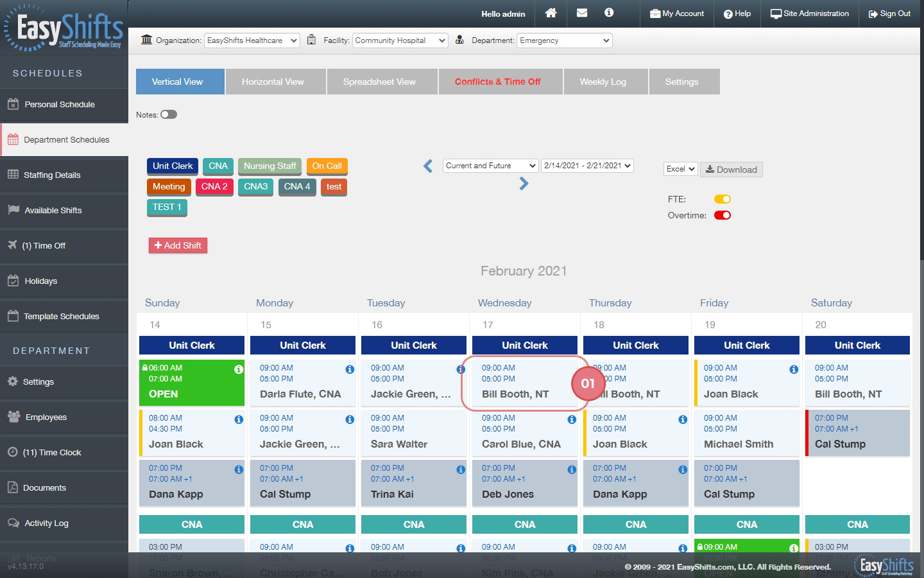Open Friday Michael Smith shift card

pos(747,433)
